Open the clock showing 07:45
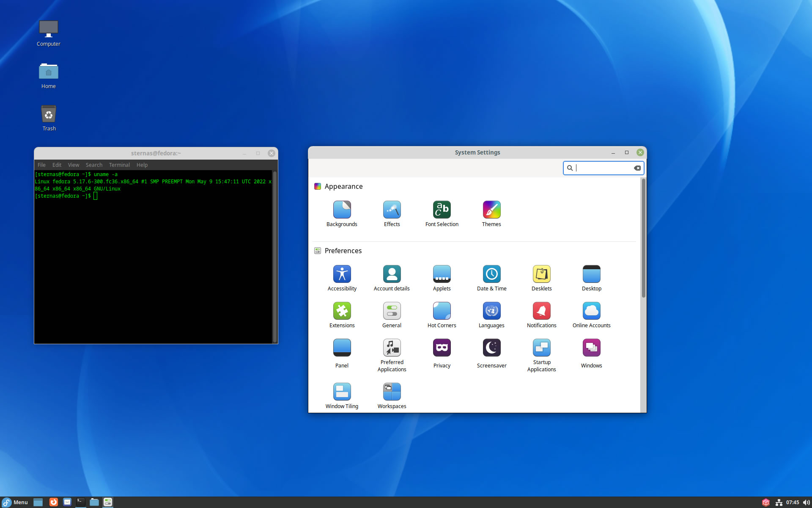The height and width of the screenshot is (508, 812). 793,502
